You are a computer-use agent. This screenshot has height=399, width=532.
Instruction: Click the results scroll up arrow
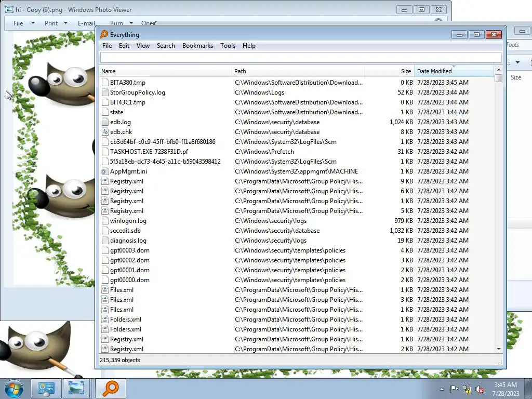(498, 70)
